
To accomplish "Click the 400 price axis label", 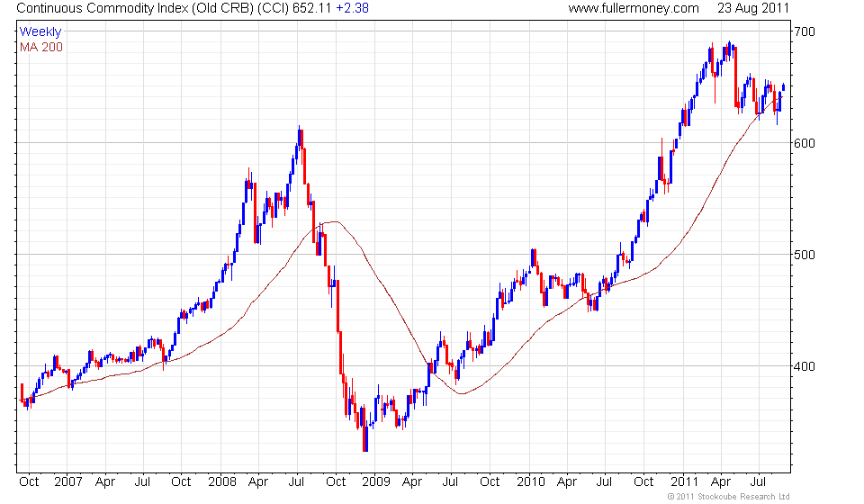I will click(804, 366).
